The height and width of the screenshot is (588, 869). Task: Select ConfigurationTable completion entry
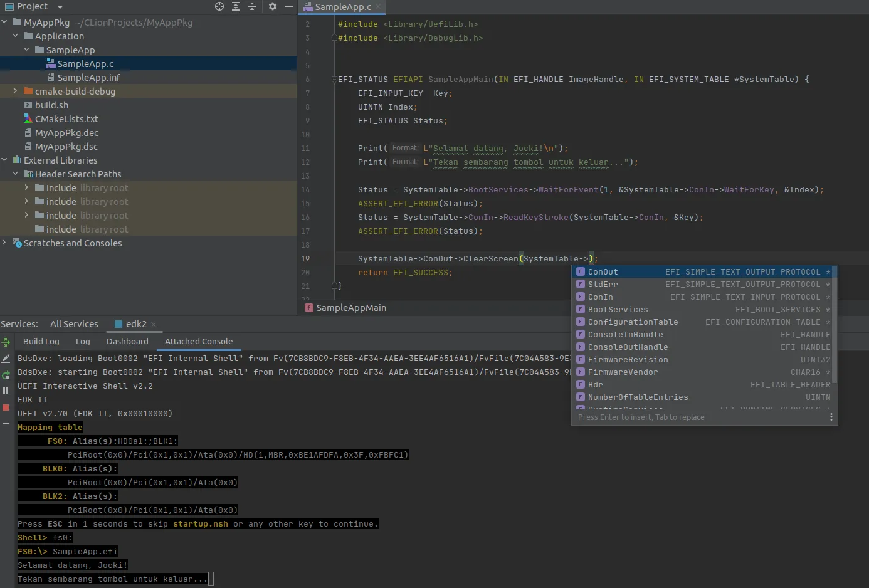pyautogui.click(x=702, y=322)
